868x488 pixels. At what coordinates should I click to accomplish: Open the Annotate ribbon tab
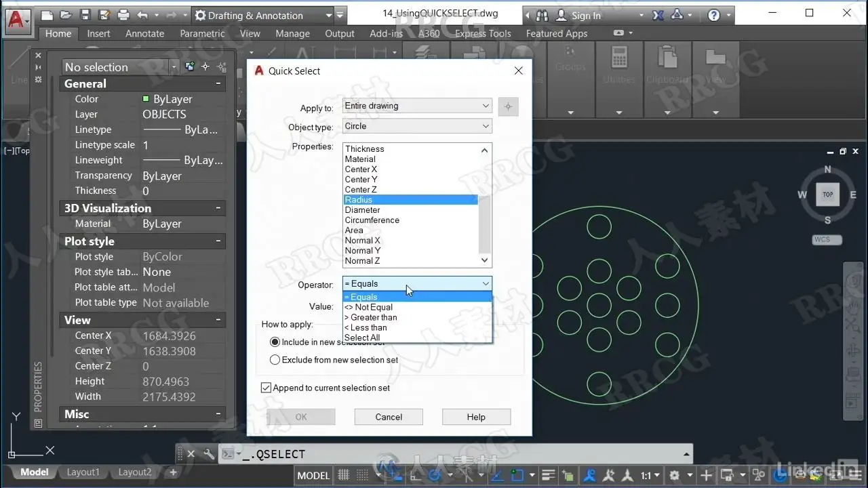coord(144,33)
